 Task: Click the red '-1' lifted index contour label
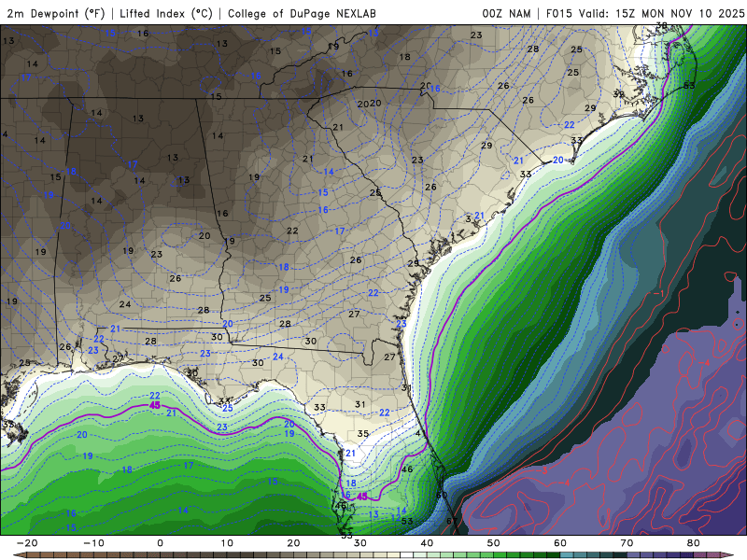(x=658, y=293)
